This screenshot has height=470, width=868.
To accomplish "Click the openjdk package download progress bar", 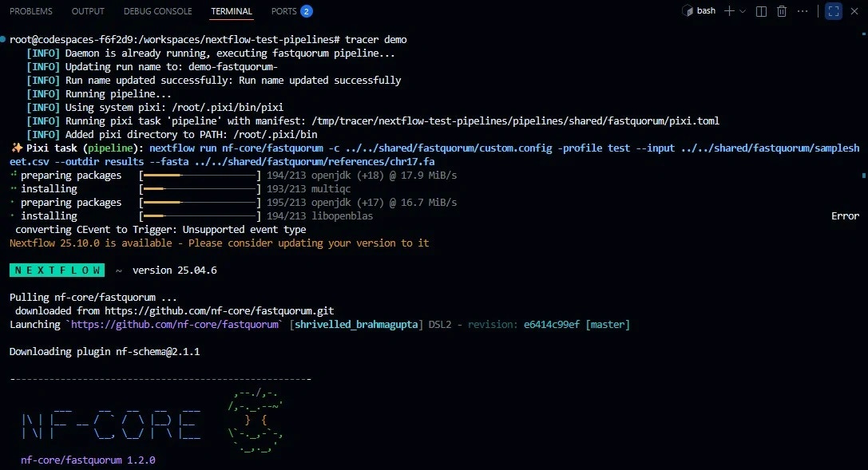I will pos(200,175).
